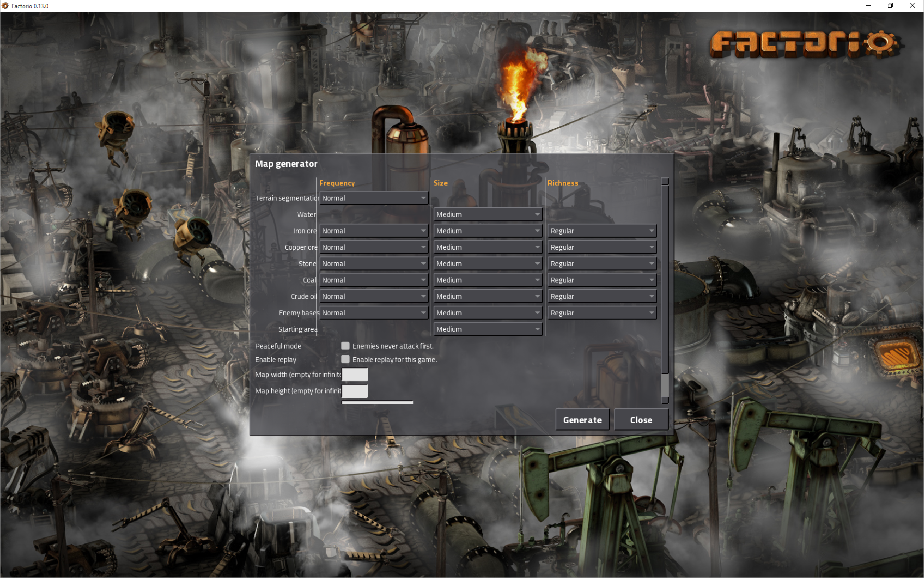Click scrollbar up arrow in Map generator
This screenshot has width=924, height=578.
(x=665, y=181)
